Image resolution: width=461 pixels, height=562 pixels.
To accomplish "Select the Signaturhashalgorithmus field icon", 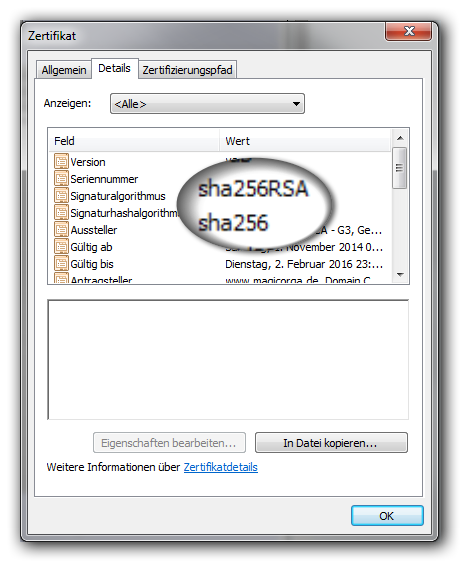I will (x=61, y=212).
